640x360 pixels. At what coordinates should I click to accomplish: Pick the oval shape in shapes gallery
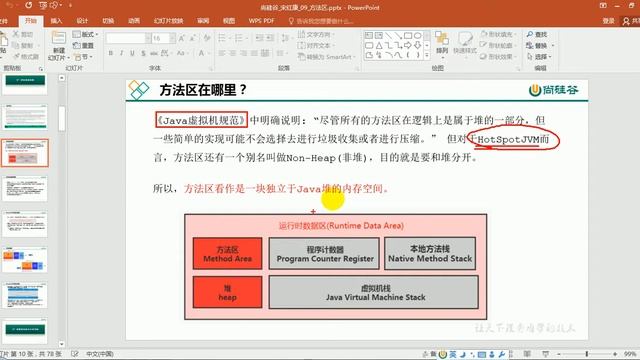tap(417, 36)
